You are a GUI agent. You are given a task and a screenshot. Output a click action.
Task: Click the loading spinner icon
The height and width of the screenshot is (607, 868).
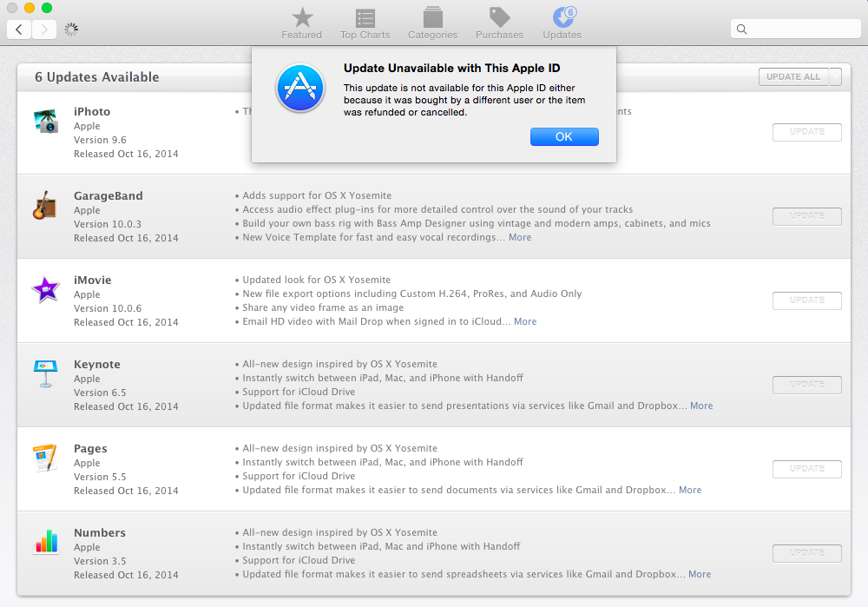tap(71, 30)
